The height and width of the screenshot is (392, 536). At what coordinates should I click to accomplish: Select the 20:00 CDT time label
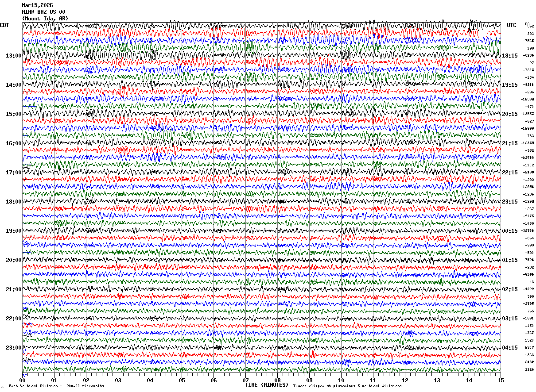click(13, 260)
